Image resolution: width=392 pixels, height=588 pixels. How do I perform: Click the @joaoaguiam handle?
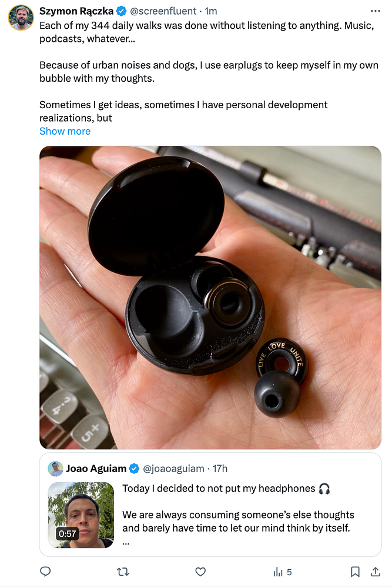click(x=173, y=469)
